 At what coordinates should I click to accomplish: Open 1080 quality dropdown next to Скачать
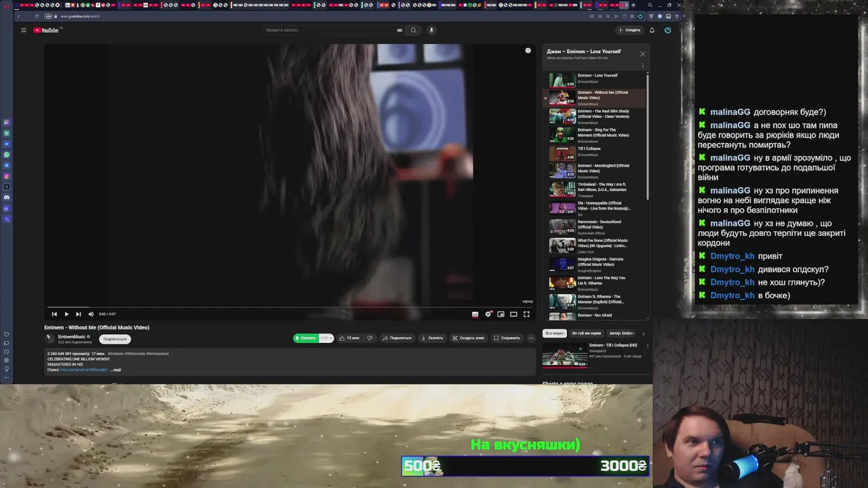tap(325, 338)
